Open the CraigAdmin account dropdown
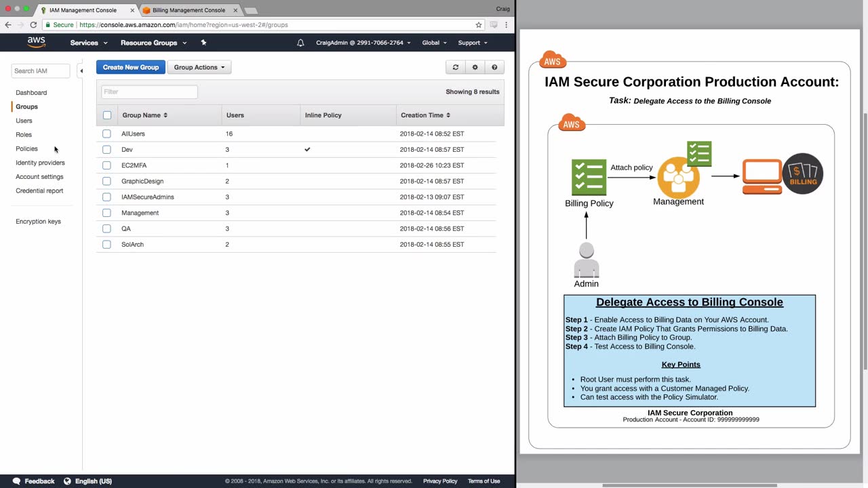Viewport: 868px width, 488px height. click(x=363, y=43)
